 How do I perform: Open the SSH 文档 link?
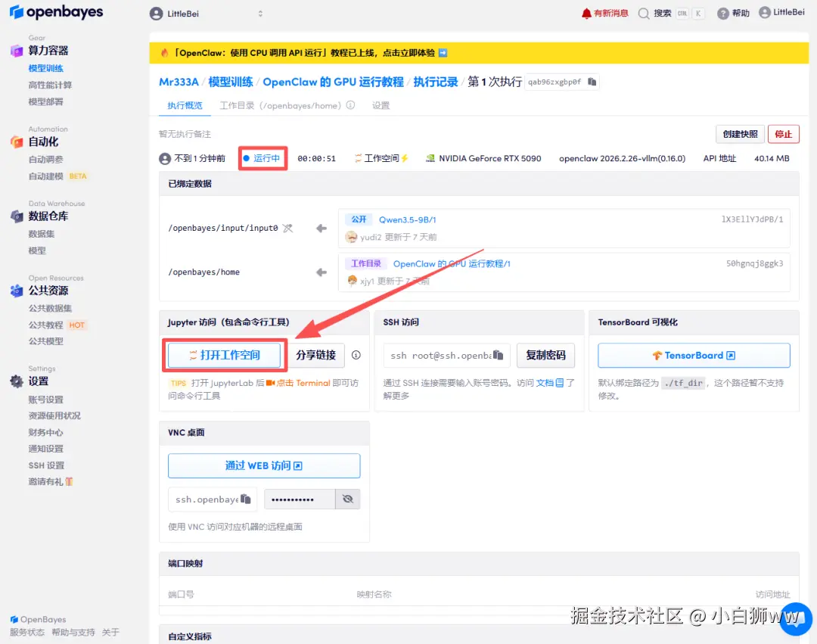[550, 383]
